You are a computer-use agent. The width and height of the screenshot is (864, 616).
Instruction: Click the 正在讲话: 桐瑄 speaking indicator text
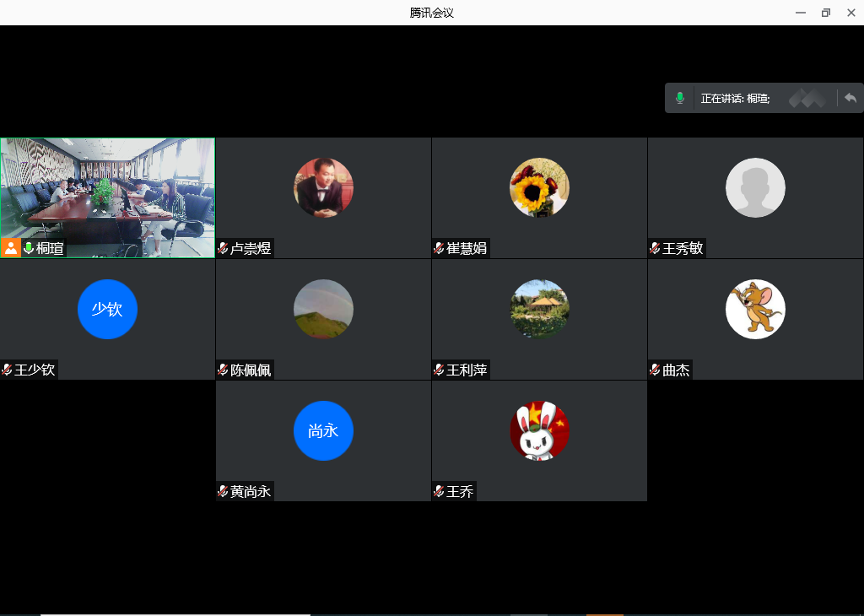tap(735, 99)
